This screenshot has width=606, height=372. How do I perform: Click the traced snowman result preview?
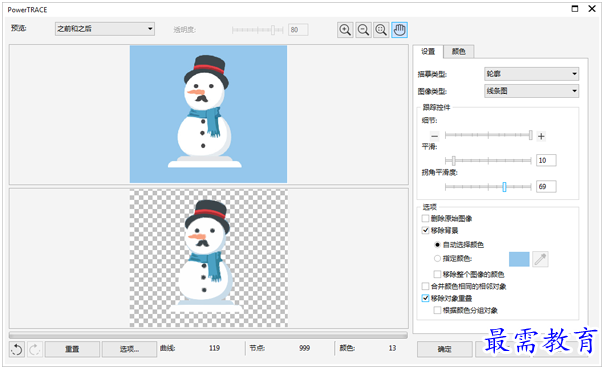point(208,258)
